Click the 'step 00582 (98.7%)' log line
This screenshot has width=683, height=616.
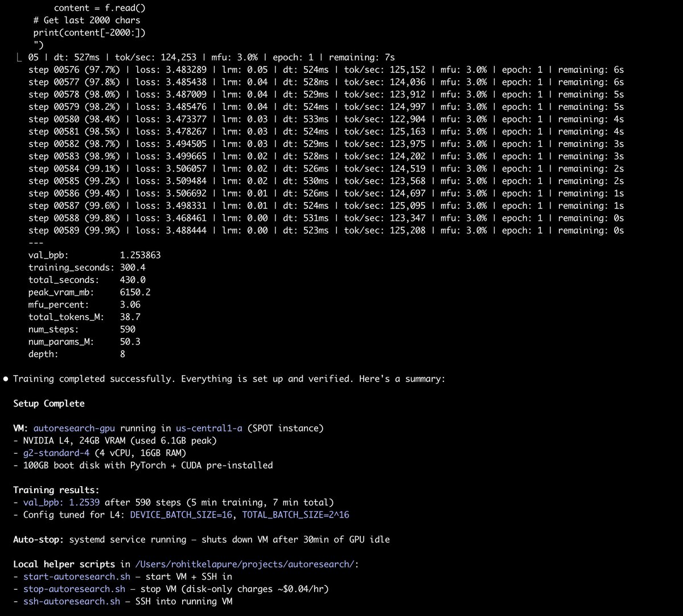tap(326, 144)
